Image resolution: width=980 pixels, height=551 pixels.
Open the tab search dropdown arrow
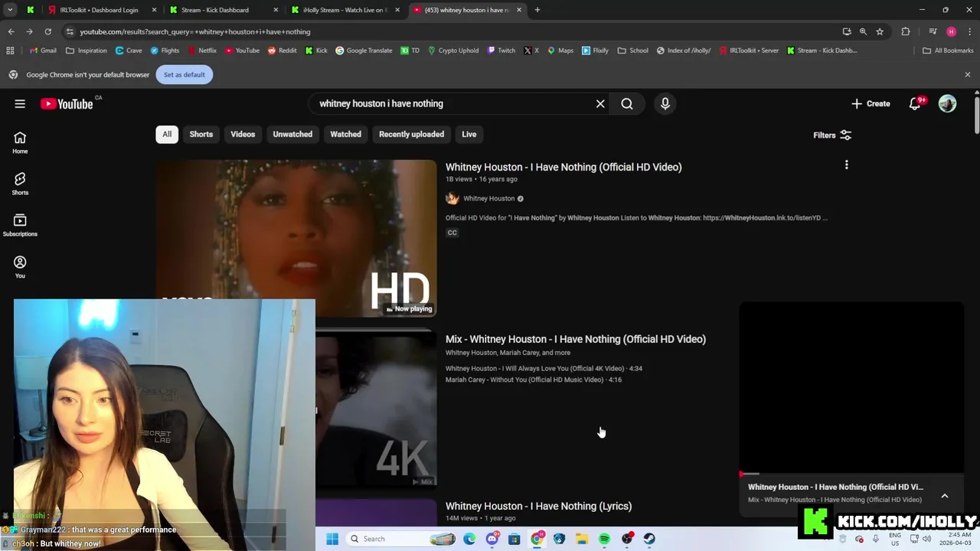tap(10, 10)
